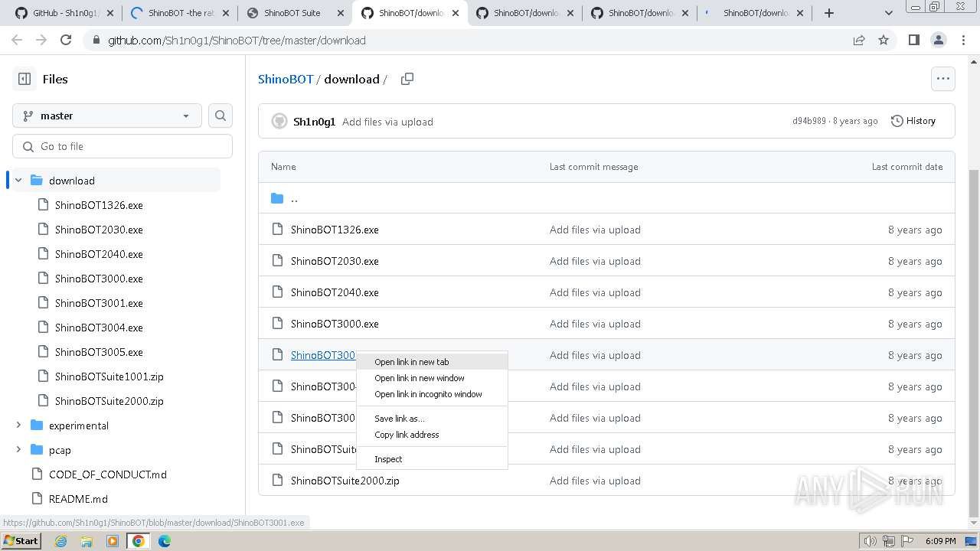Viewport: 980px width, 551px height.
Task: Open the more options ellipsis button
Action: (942, 78)
